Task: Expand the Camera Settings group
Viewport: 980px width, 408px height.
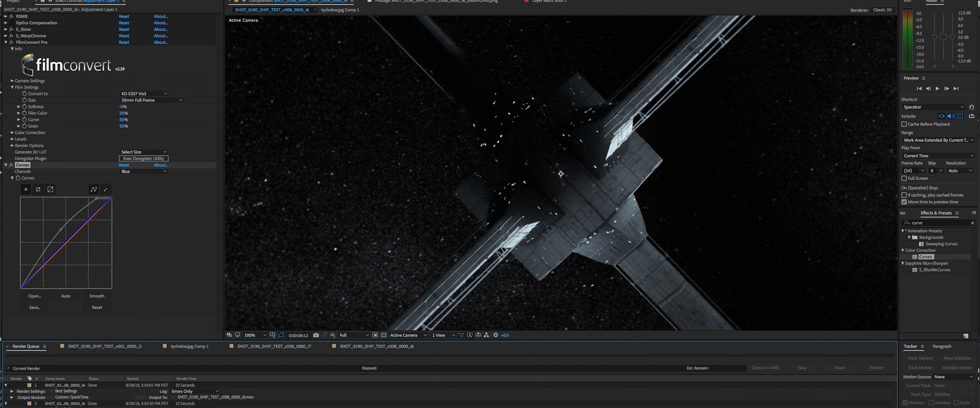Action: point(12,81)
